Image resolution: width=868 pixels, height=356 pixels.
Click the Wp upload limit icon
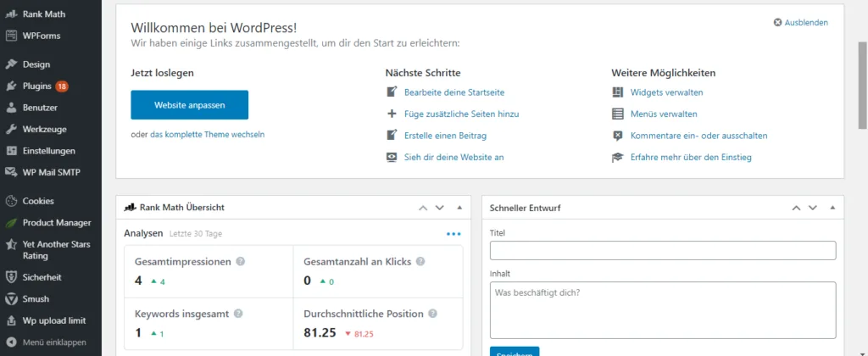11,320
